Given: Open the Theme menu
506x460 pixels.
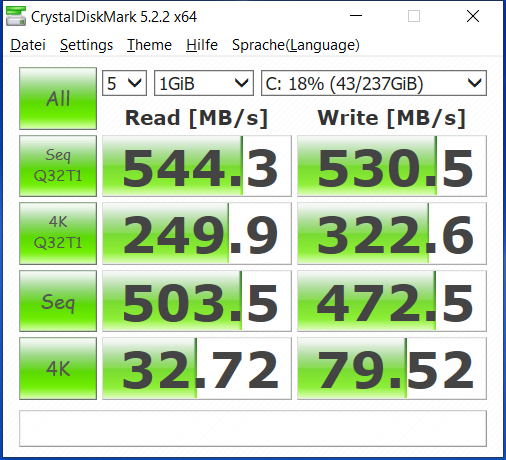Looking at the screenshot, I should tap(149, 45).
